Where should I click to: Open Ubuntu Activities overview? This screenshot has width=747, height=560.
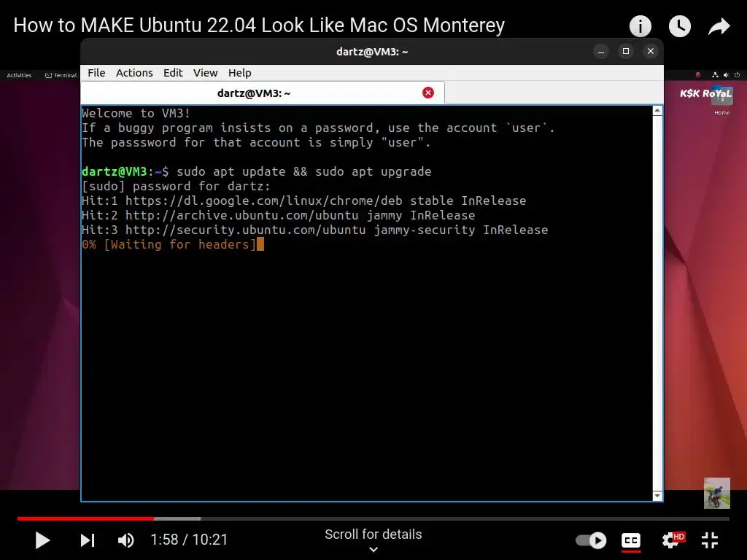click(x=19, y=75)
